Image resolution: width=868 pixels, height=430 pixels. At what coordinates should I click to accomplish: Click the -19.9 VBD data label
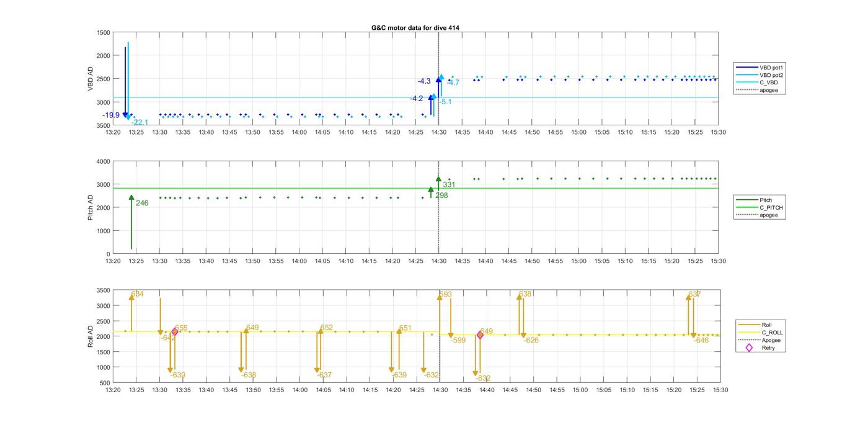pos(111,115)
